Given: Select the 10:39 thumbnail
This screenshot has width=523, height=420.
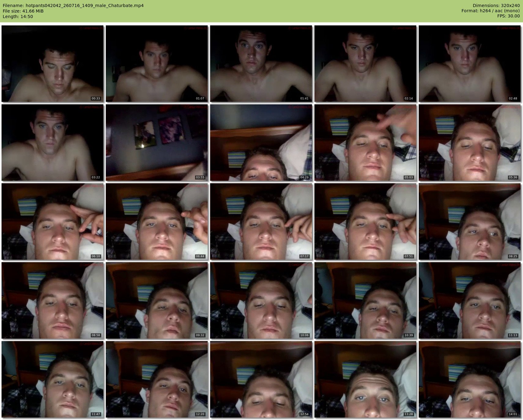Looking at the screenshot, I should point(365,300).
